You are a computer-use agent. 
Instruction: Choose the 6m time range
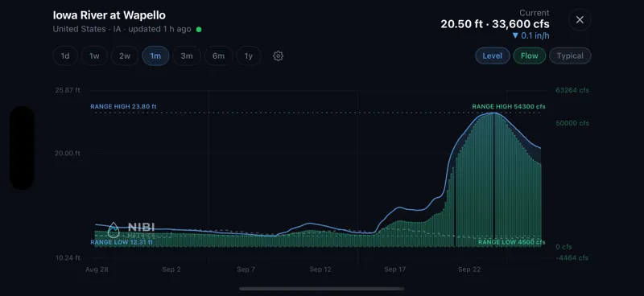click(x=218, y=55)
